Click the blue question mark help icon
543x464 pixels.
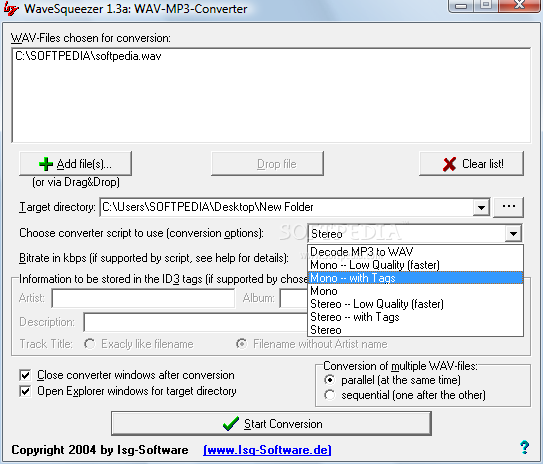pos(525,447)
